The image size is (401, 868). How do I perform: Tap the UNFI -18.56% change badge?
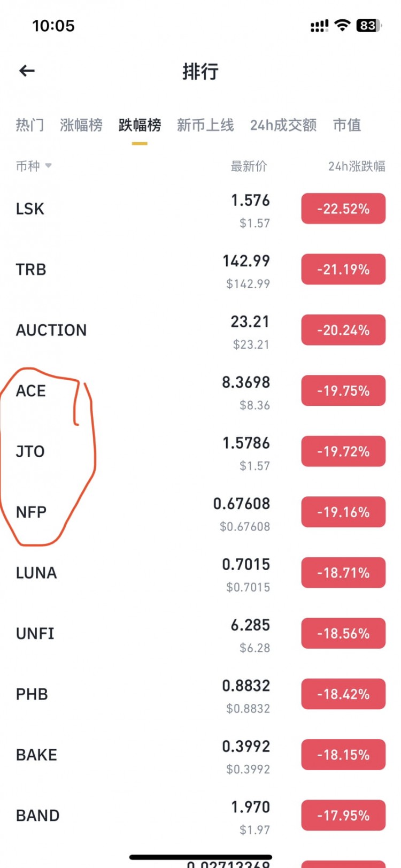pyautogui.click(x=343, y=633)
